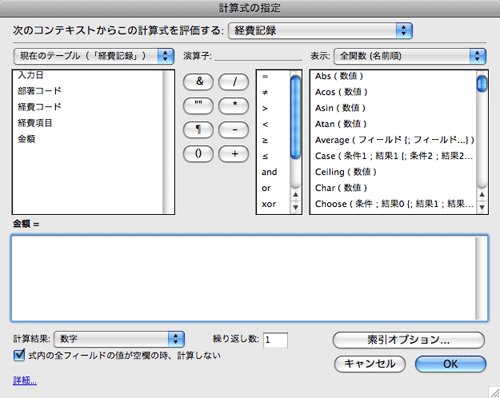Open the 全関数 (名前順) display dropdown
The height and width of the screenshot is (398, 500).
[x=410, y=56]
